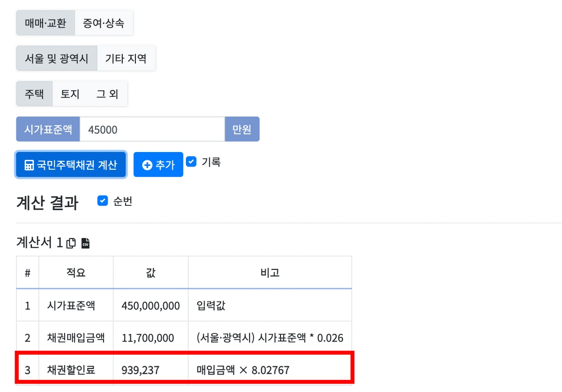Click the copy-document icon next to 계산서 1
This screenshot has height=392, width=562.
[x=71, y=243]
